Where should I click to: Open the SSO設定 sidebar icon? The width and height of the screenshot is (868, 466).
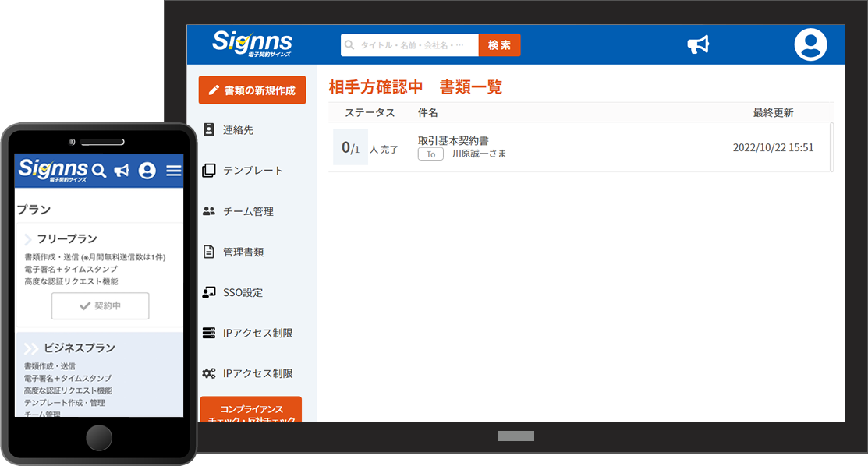[209, 292]
